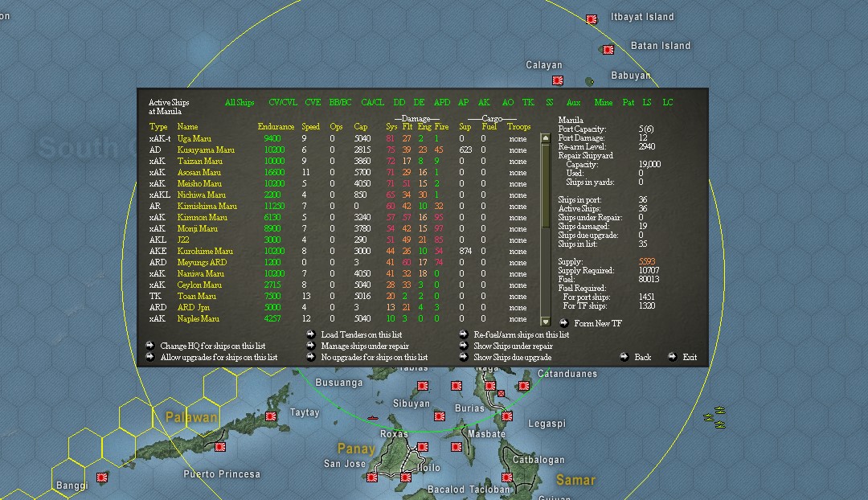The width and height of the screenshot is (868, 500).
Task: Filter ships by CV/CVL type
Action: [283, 102]
